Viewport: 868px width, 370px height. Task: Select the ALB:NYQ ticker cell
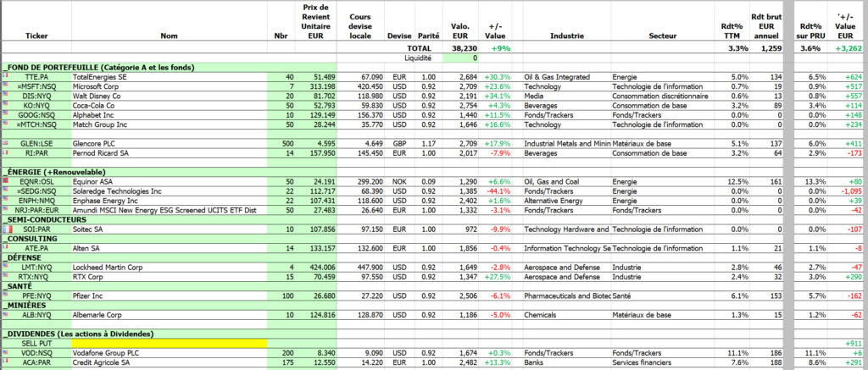[36, 315]
